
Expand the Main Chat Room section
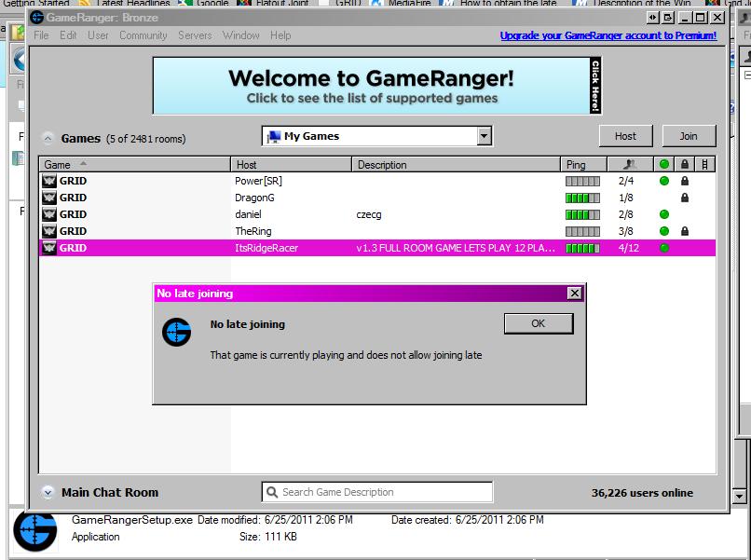click(48, 493)
